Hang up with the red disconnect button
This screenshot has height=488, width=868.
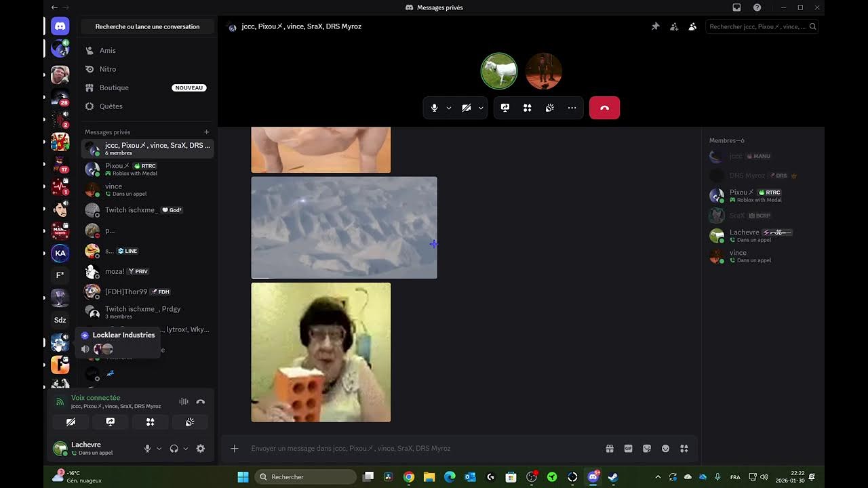coord(604,108)
